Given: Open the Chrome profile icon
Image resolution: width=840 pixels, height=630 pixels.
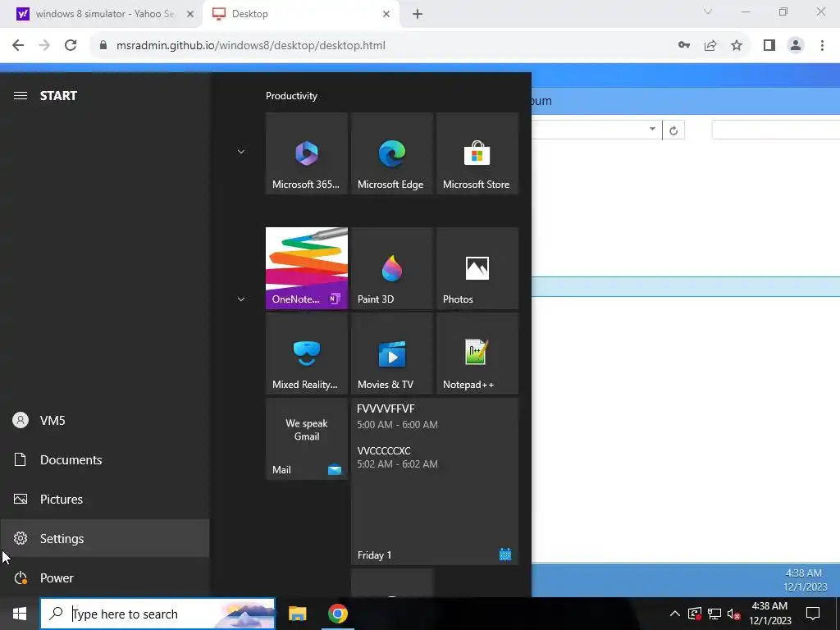Looking at the screenshot, I should click(x=796, y=46).
